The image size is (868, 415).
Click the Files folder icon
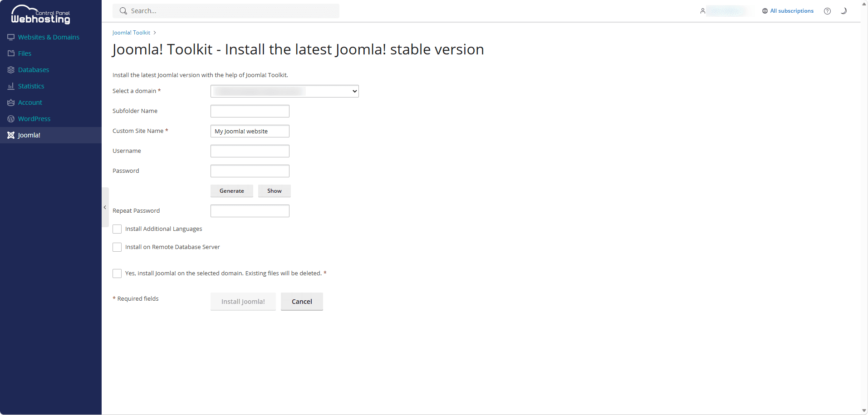click(x=11, y=54)
